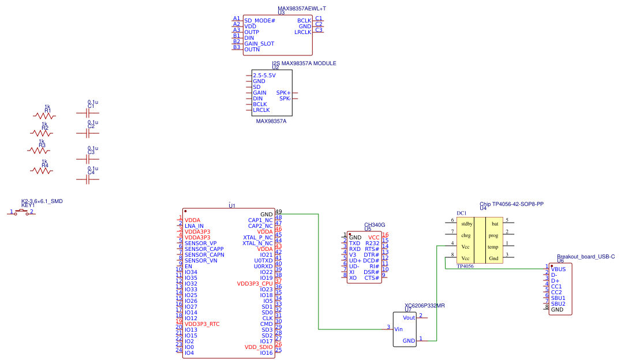
Task: Click the chrg pin label on TP4056
Action: coord(466,235)
